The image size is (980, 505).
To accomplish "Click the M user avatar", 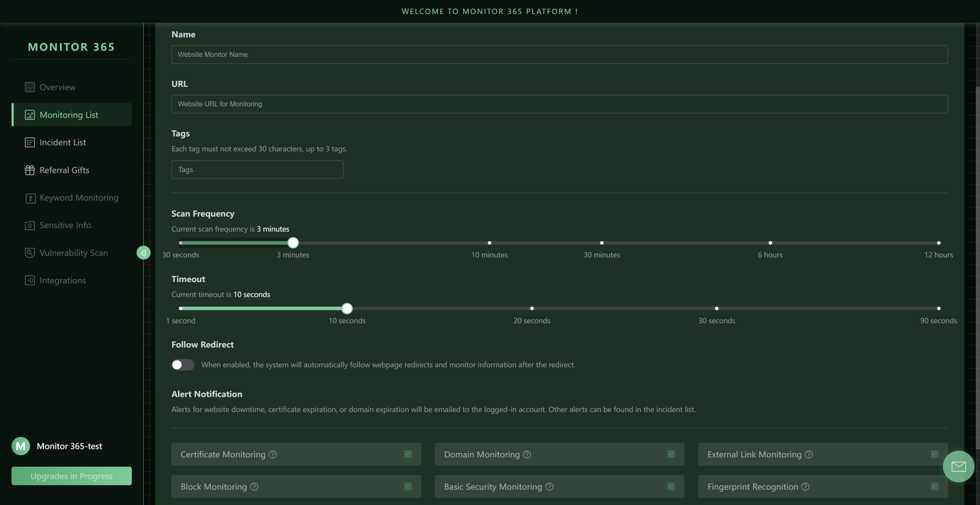I will [x=20, y=446].
